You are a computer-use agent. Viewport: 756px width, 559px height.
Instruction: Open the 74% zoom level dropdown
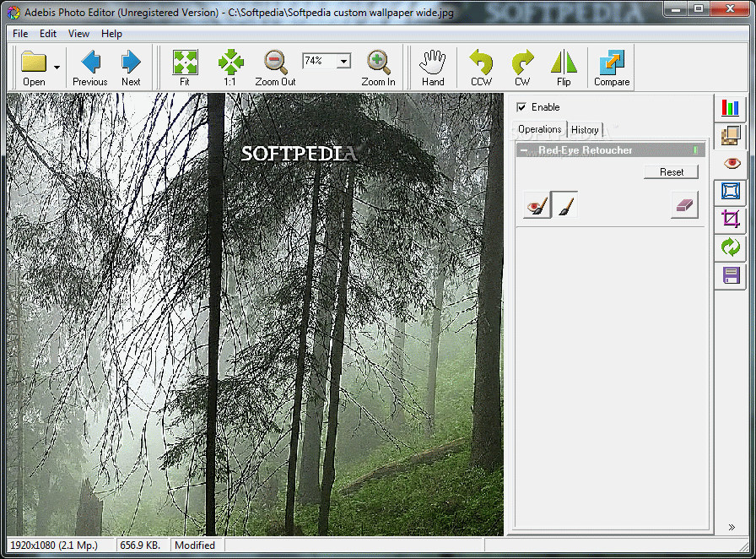pyautogui.click(x=343, y=62)
